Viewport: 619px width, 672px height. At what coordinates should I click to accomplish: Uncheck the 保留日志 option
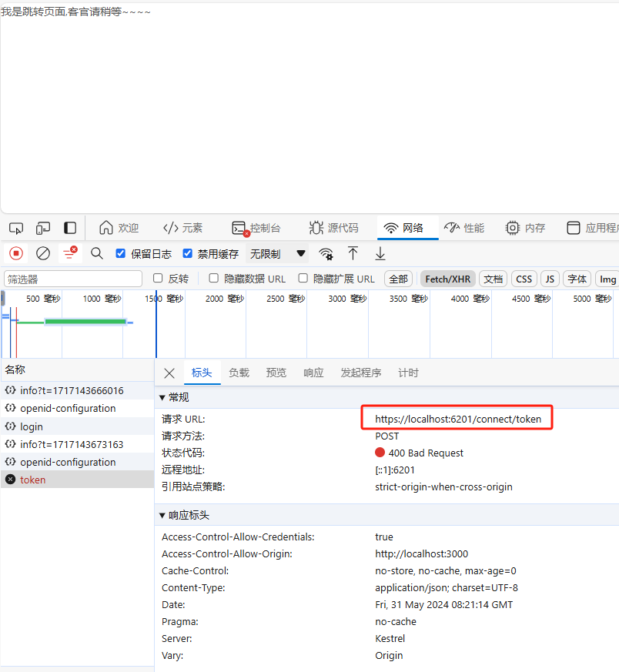(121, 253)
